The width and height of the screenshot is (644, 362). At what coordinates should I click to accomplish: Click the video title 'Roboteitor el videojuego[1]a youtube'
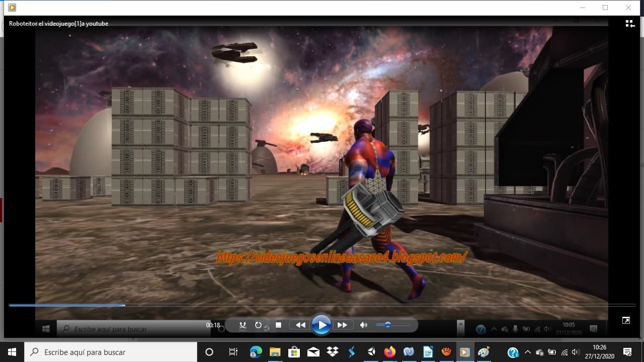(58, 24)
